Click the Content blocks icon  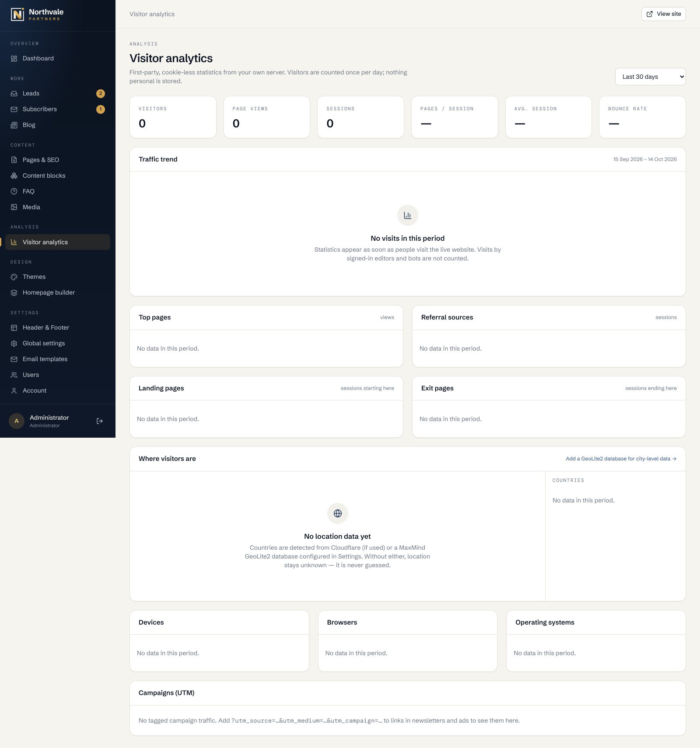click(x=14, y=176)
